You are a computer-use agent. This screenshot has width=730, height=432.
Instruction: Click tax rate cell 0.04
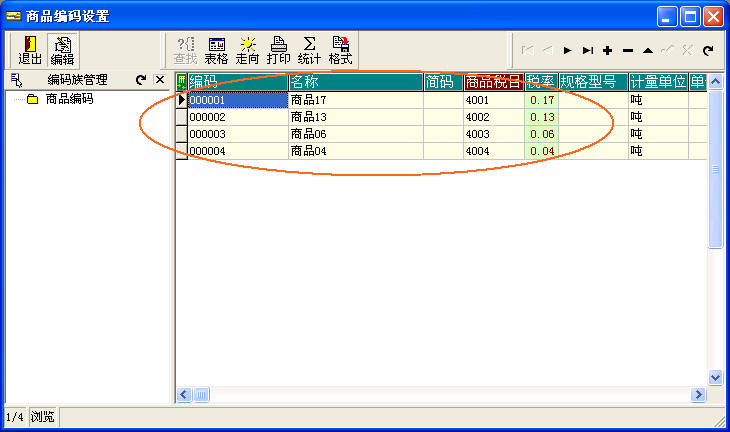[x=541, y=151]
